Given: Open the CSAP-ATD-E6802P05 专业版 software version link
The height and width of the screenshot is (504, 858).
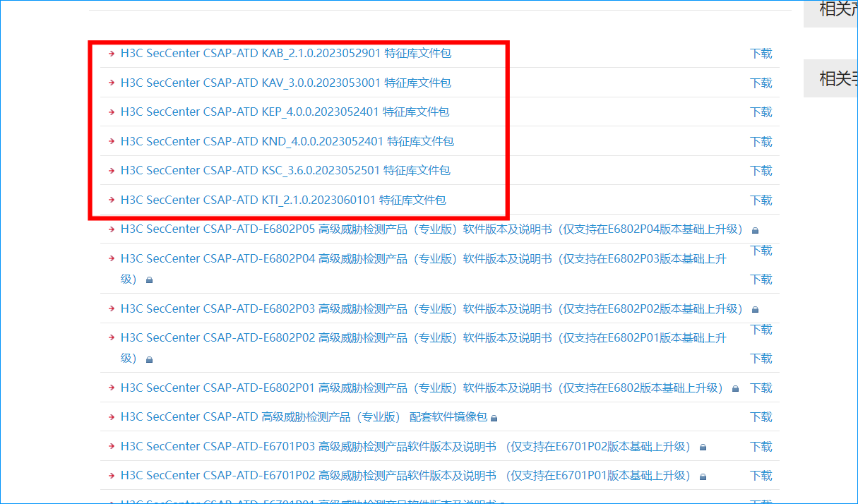Looking at the screenshot, I should [x=434, y=229].
